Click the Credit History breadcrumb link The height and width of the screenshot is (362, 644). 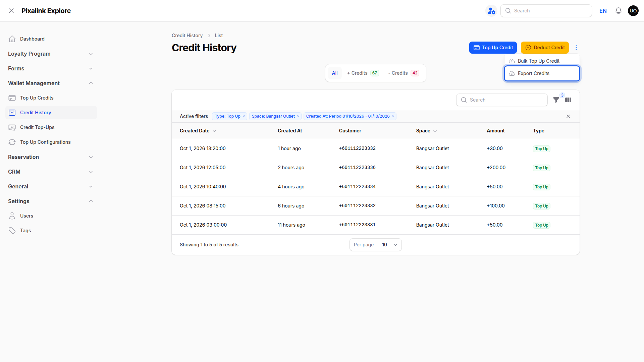click(x=187, y=36)
